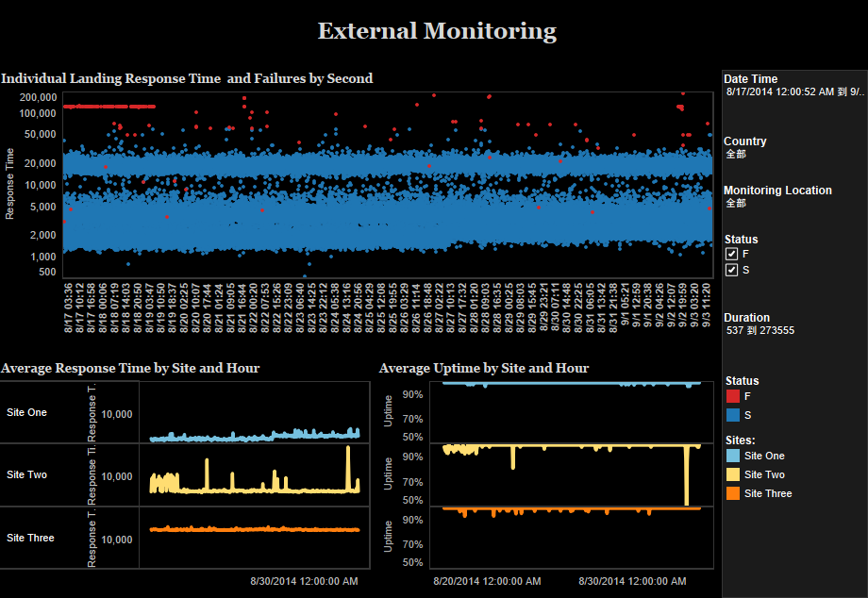
Task: Uncheck the S status checkbox
Action: coord(731,271)
